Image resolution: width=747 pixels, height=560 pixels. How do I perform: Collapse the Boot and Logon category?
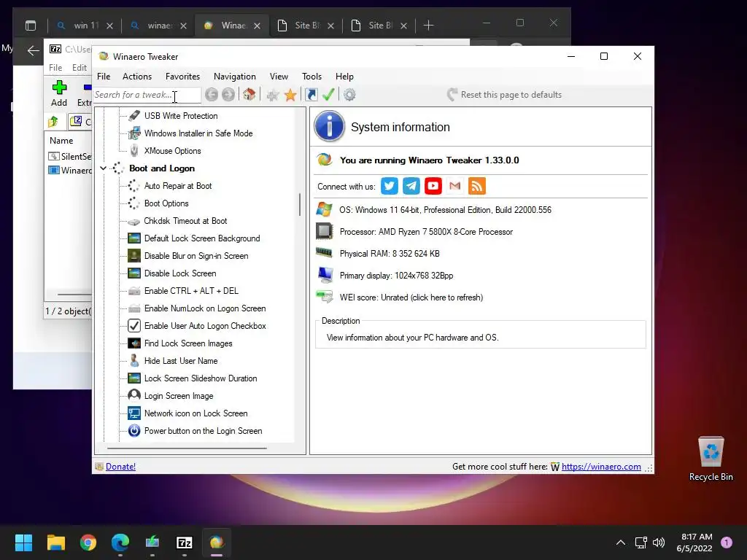(x=103, y=168)
